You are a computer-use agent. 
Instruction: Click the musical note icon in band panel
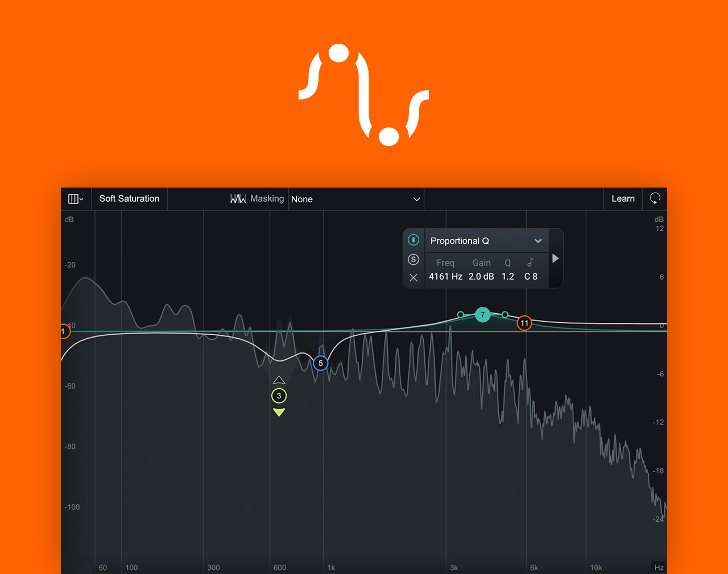pyautogui.click(x=530, y=262)
